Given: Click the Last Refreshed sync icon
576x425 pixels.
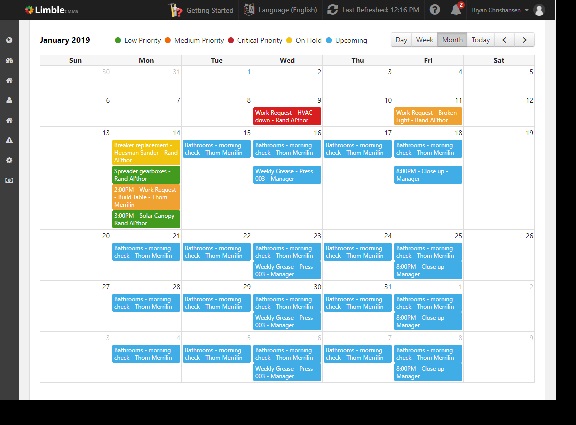Looking at the screenshot, I should pos(332,10).
